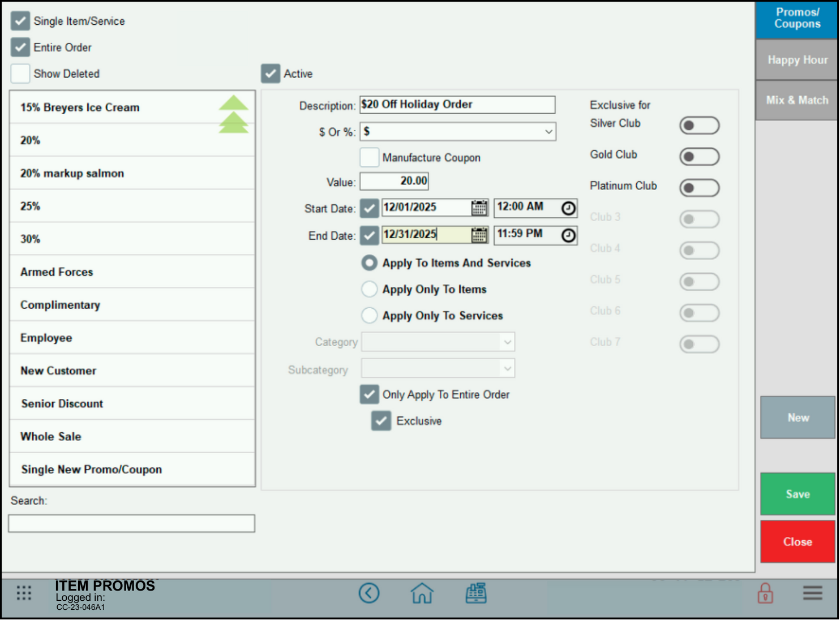Open the end time clock picker
Viewport: 840px width, 620px height.
pos(568,235)
